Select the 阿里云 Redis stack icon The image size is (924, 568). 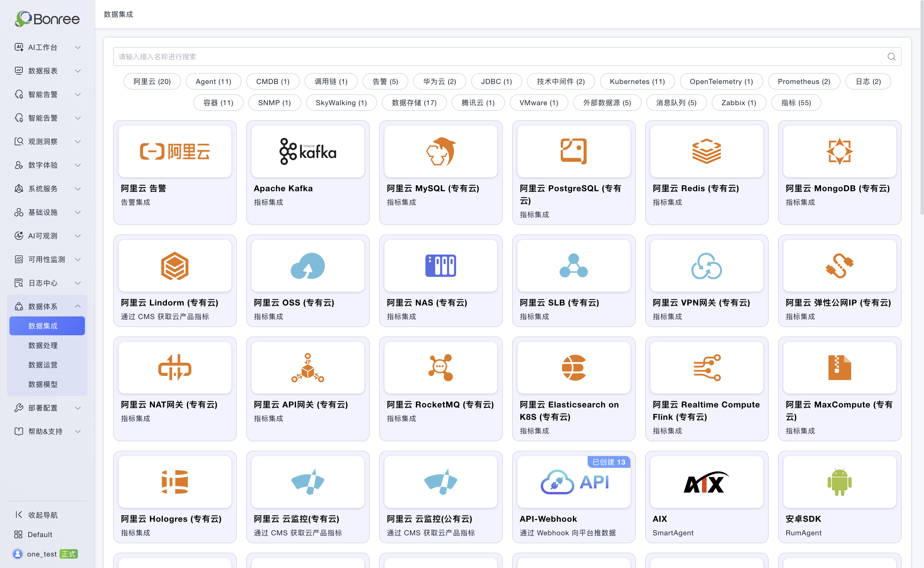click(707, 151)
